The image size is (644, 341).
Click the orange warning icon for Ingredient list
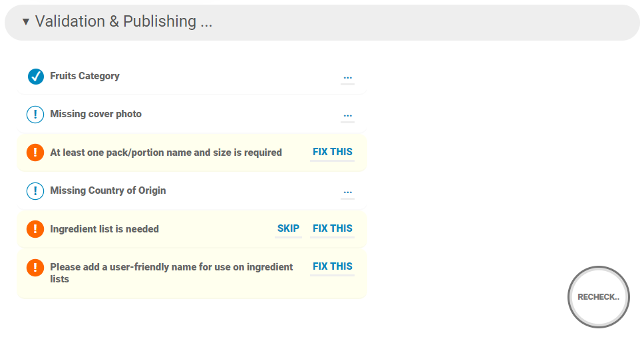pos(35,229)
